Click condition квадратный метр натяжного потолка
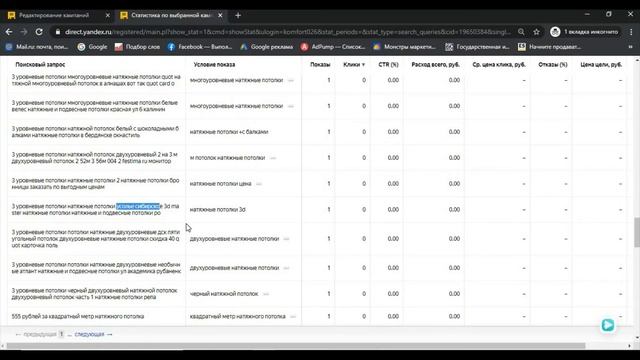 pyautogui.click(x=237, y=316)
